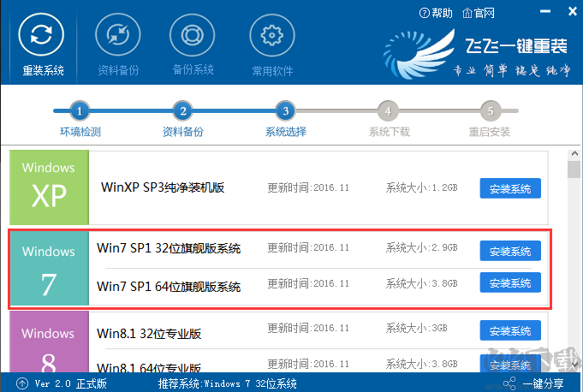Select WinXP SP3纯净装机版 text

point(163,187)
